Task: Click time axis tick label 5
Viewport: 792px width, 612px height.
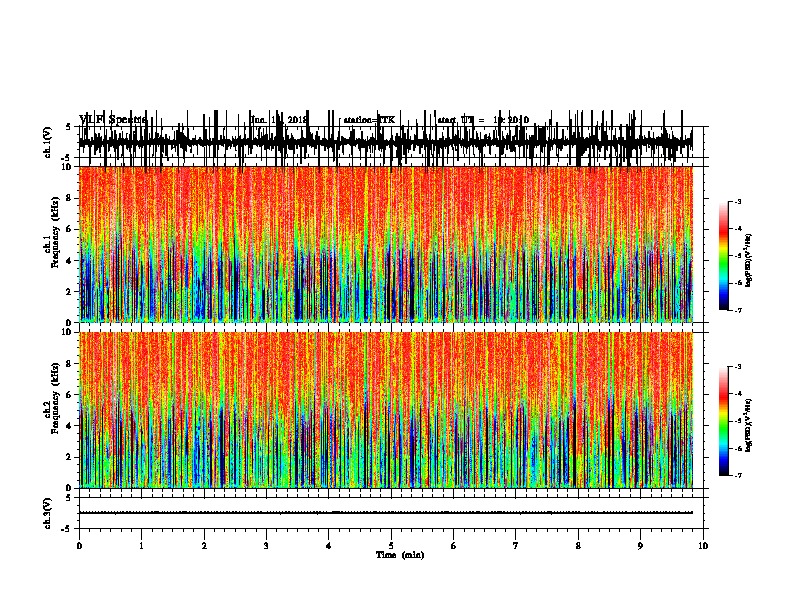Action: pos(391,546)
